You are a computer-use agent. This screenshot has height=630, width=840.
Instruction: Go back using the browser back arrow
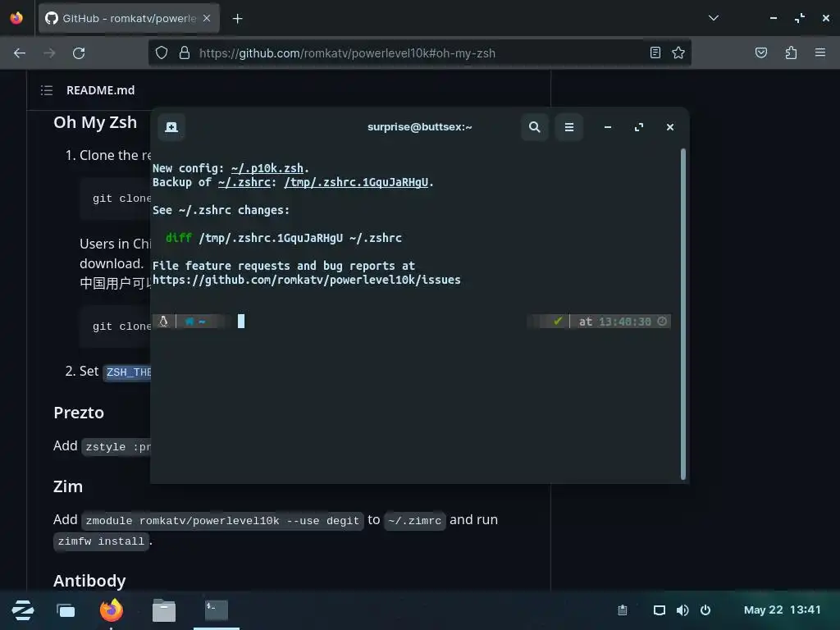20,53
